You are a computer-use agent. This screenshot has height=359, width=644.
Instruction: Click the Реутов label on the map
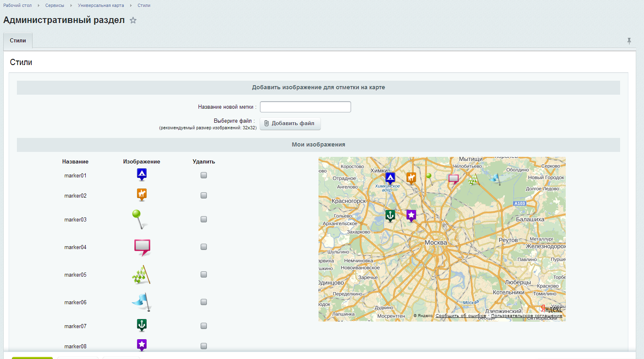click(x=508, y=240)
